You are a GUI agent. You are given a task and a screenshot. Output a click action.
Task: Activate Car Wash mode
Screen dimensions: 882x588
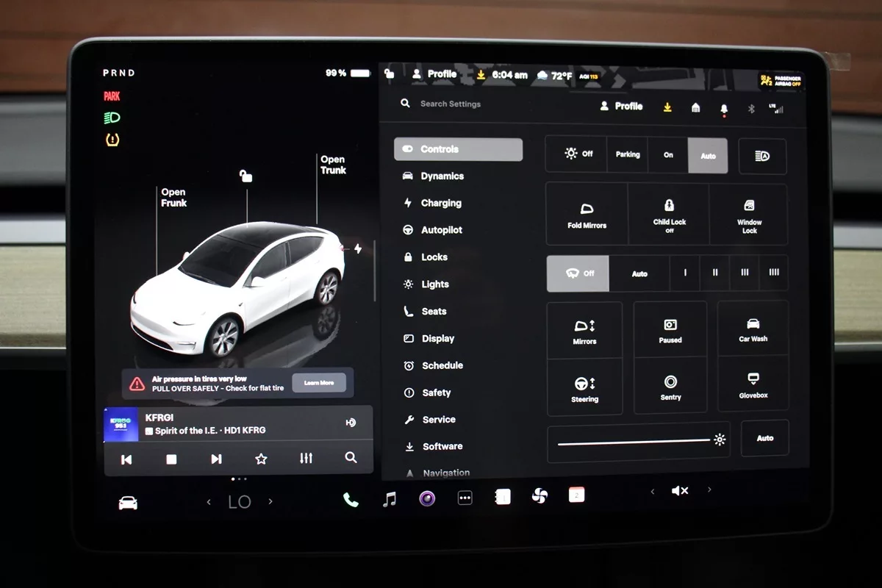pyautogui.click(x=753, y=329)
